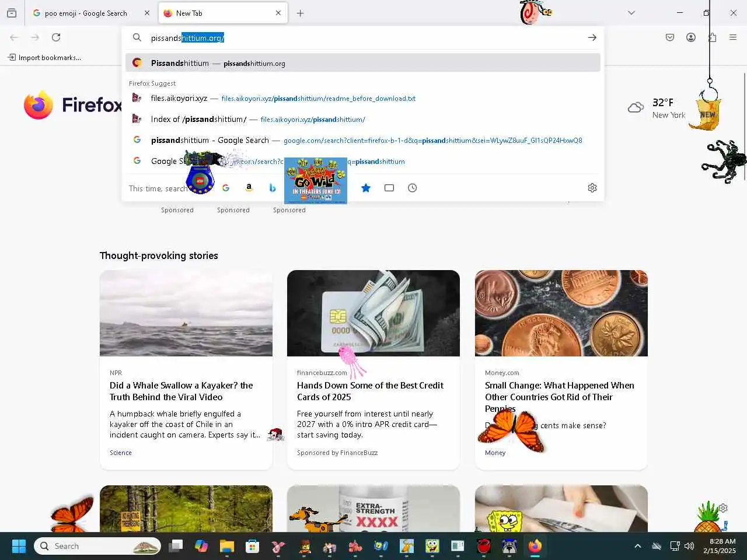The width and height of the screenshot is (747, 560).
Task: Search bookmarks using the star icon
Action: click(x=366, y=188)
